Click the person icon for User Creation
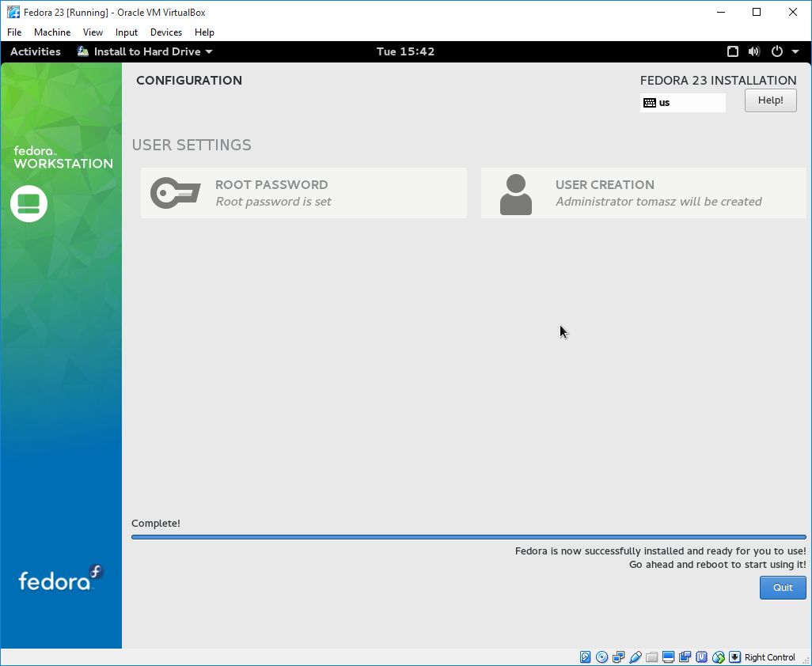The height and width of the screenshot is (666, 812). click(516, 194)
